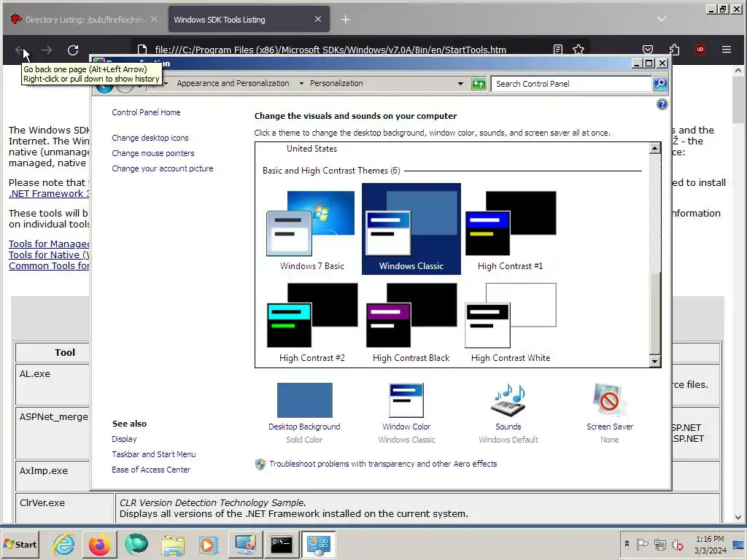
Task: Open Screen Saver settings icon
Action: click(610, 400)
